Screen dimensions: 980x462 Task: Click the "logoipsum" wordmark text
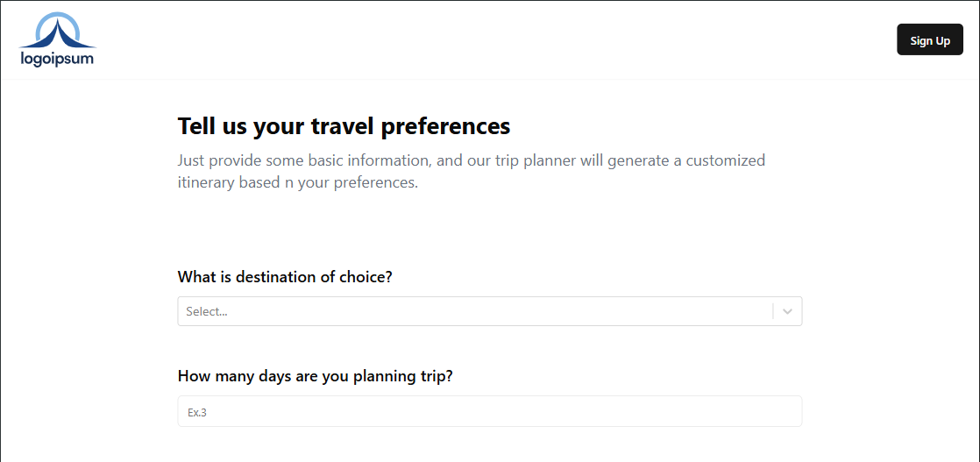click(x=57, y=59)
